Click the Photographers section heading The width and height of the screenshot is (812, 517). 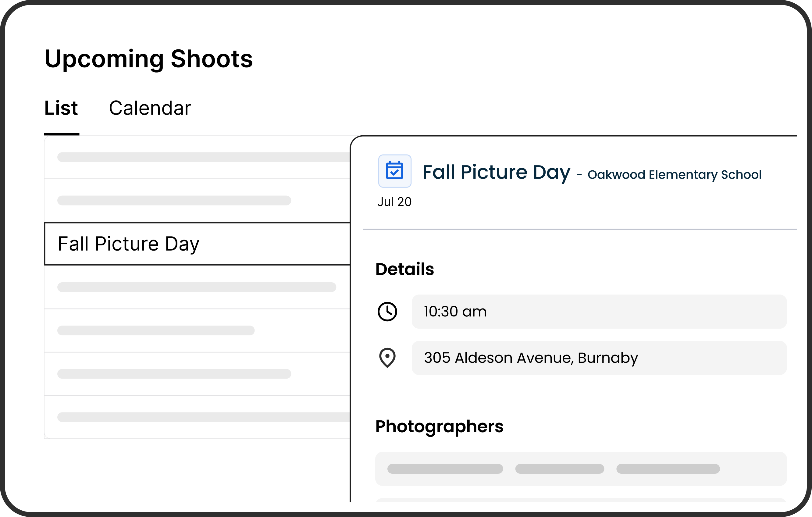pyautogui.click(x=439, y=427)
